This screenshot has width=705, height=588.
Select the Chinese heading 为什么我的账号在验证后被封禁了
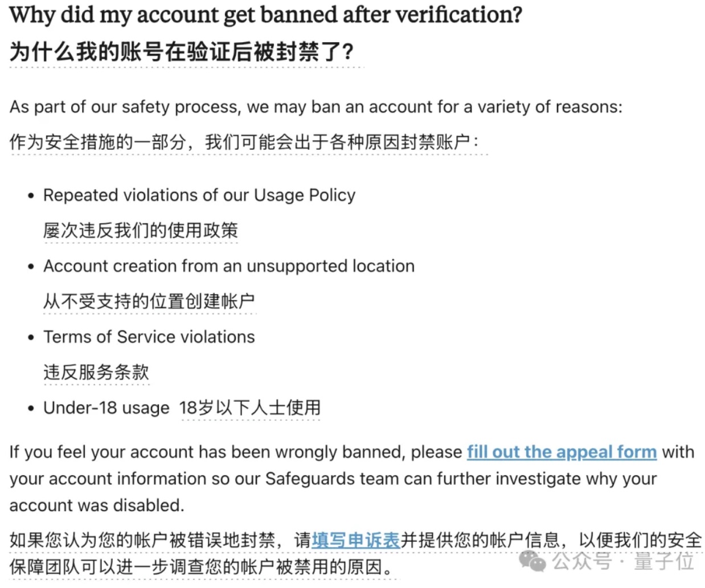pyautogui.click(x=181, y=52)
